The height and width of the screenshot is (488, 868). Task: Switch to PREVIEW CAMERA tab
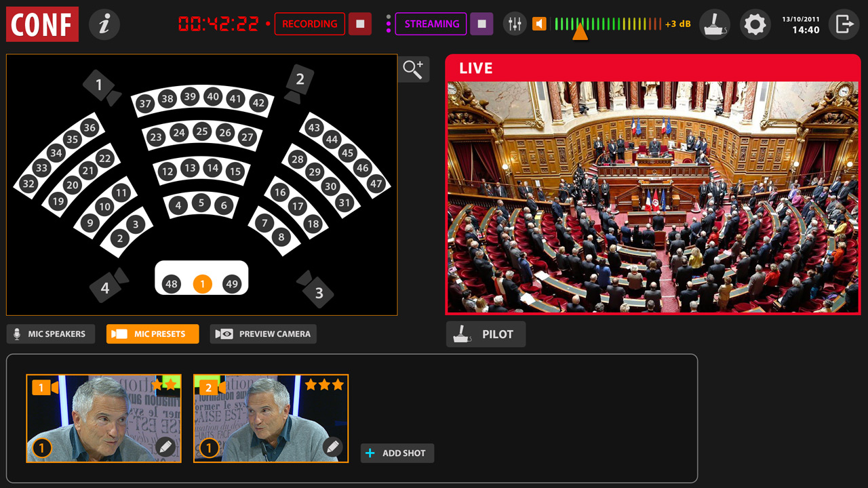pyautogui.click(x=263, y=334)
